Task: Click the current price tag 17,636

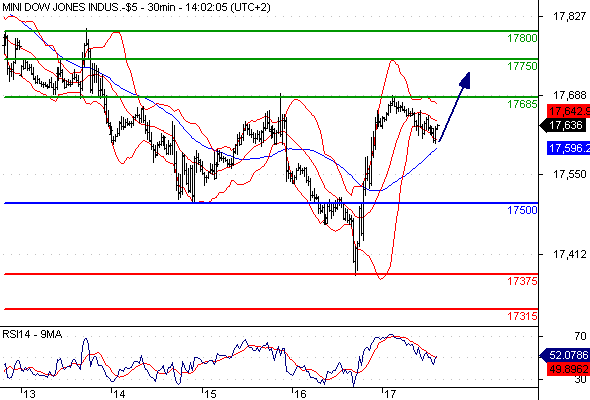Action: [563, 125]
